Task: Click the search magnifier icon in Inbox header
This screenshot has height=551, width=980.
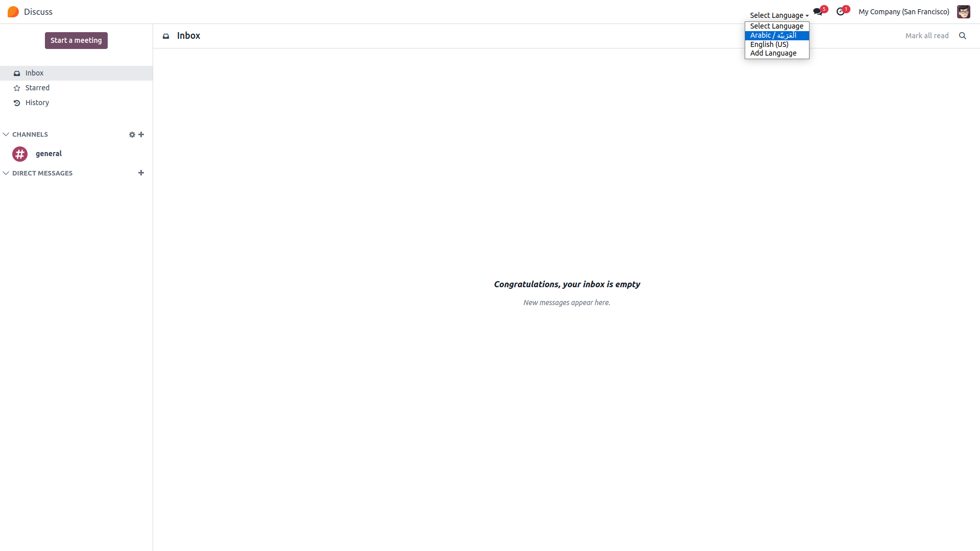Action: 963,36
